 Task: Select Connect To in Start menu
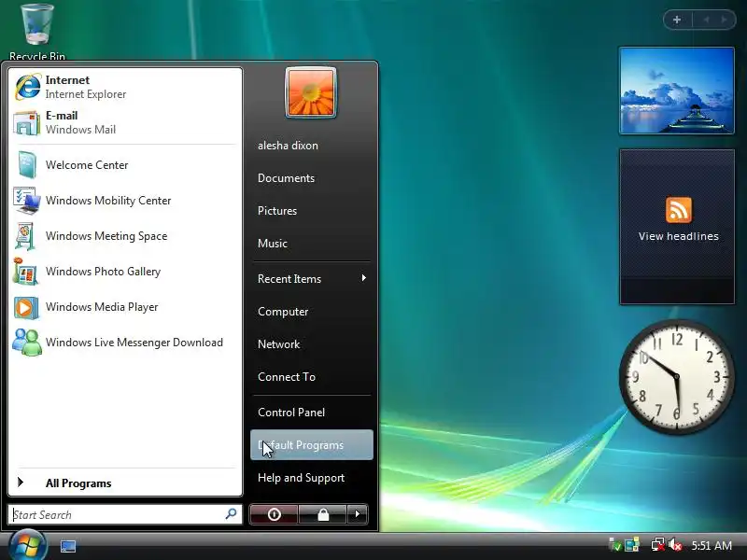tap(287, 377)
